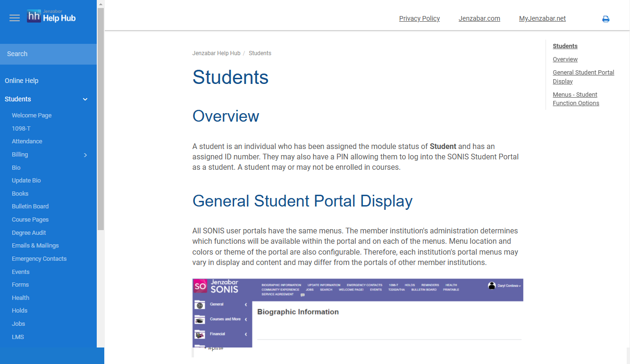
Task: Click the SONIS portal screenshot image
Action: coord(357,313)
